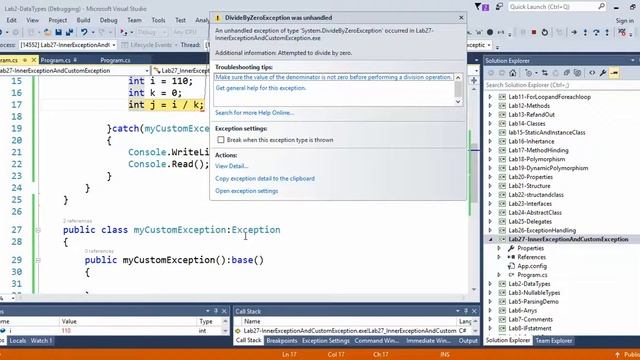Image resolution: width=640 pixels, height=360 pixels.
Task: Click the breakpoint circle icon in the toolbar
Action: click(490, 32)
